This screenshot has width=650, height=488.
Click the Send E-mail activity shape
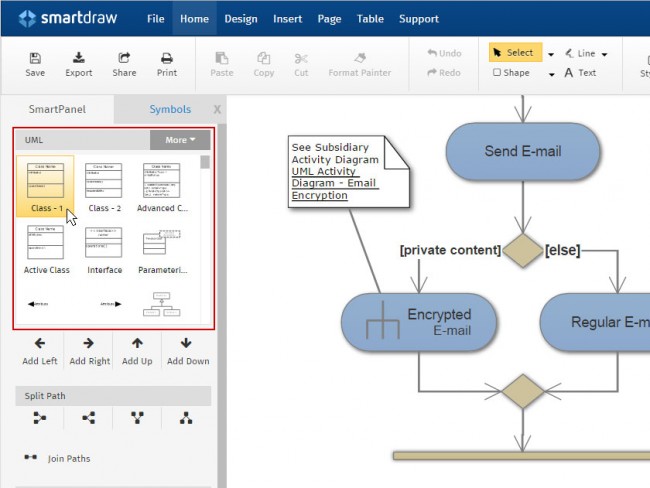(522, 151)
